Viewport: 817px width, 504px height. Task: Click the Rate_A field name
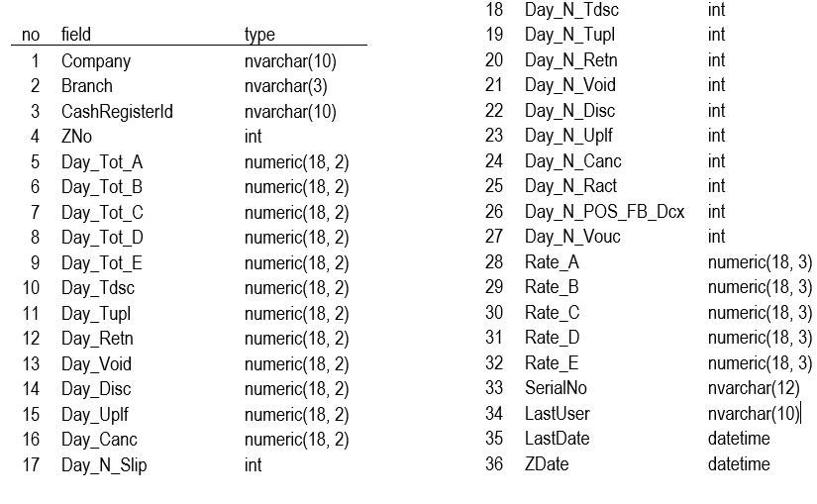[552, 262]
